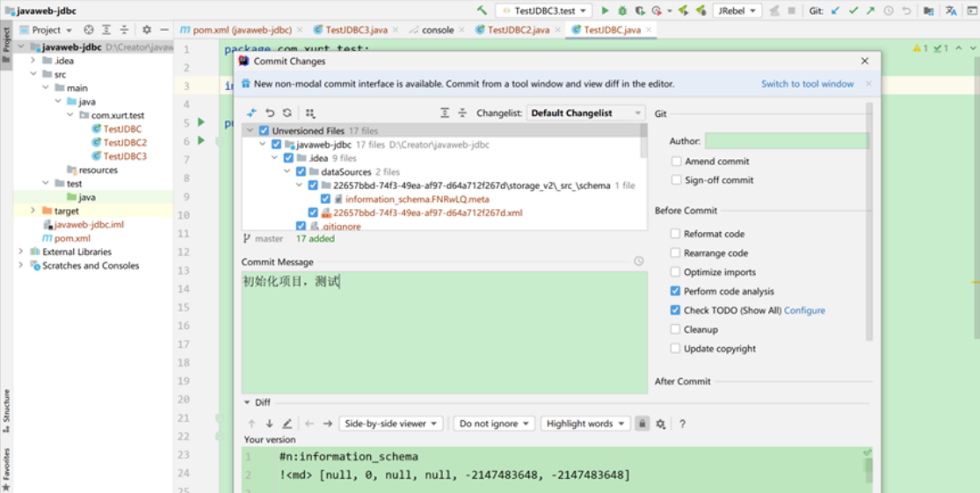Enable Optimize imports checkbox
The image size is (980, 493).
[x=675, y=272]
